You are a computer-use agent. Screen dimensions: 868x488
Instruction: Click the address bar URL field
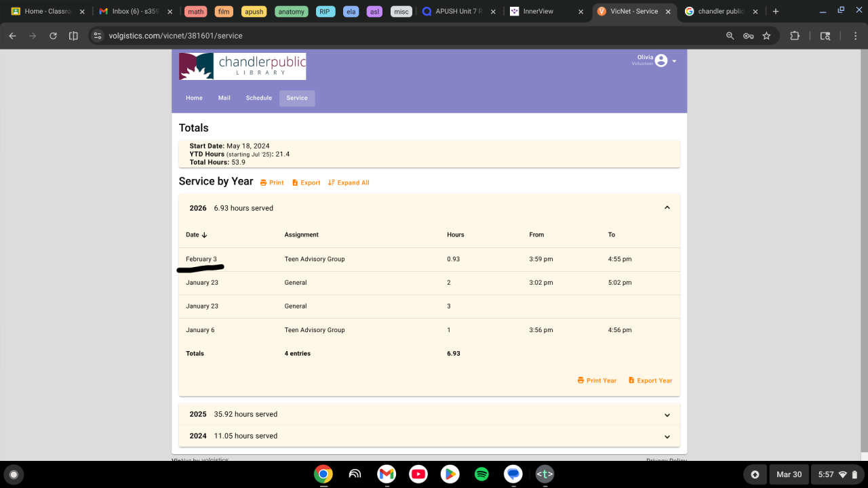(x=407, y=36)
